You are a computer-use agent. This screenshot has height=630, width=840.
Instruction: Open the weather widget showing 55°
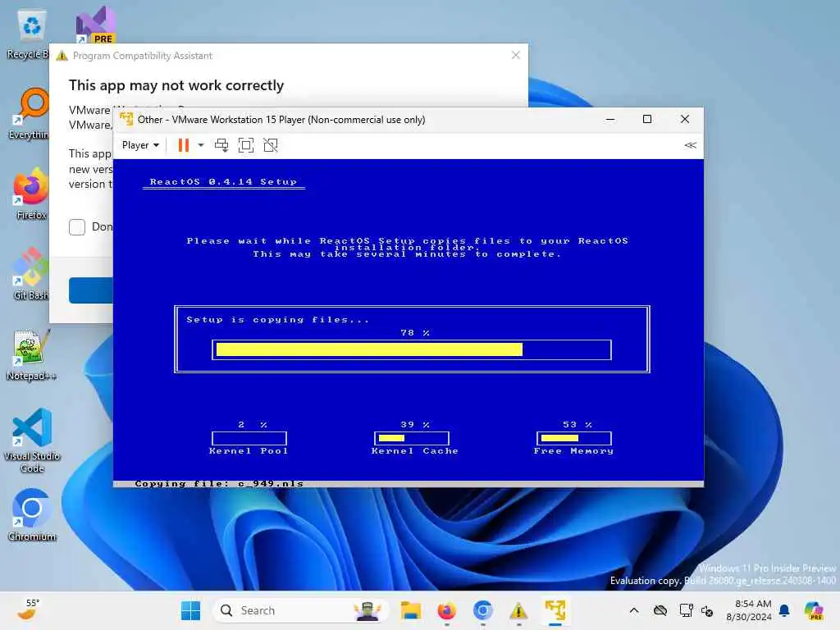coord(28,610)
